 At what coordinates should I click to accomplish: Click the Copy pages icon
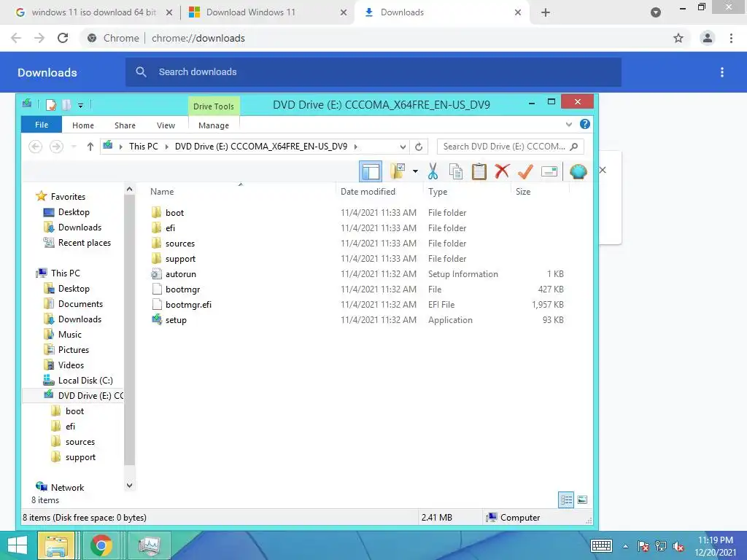tap(456, 171)
